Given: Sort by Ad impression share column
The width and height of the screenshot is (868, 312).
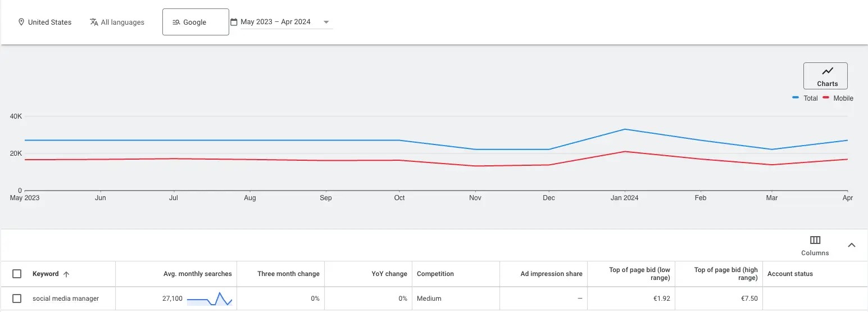Looking at the screenshot, I should click(552, 274).
